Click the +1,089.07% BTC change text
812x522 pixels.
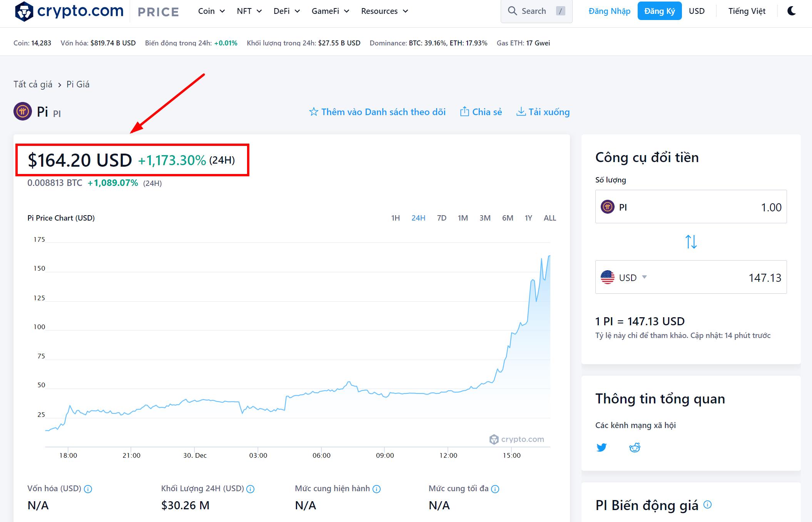tap(113, 183)
